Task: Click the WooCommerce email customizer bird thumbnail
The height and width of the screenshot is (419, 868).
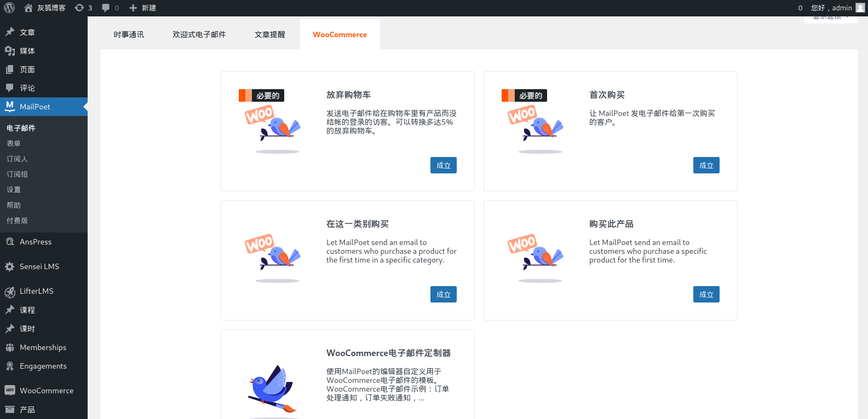Action: click(272, 388)
